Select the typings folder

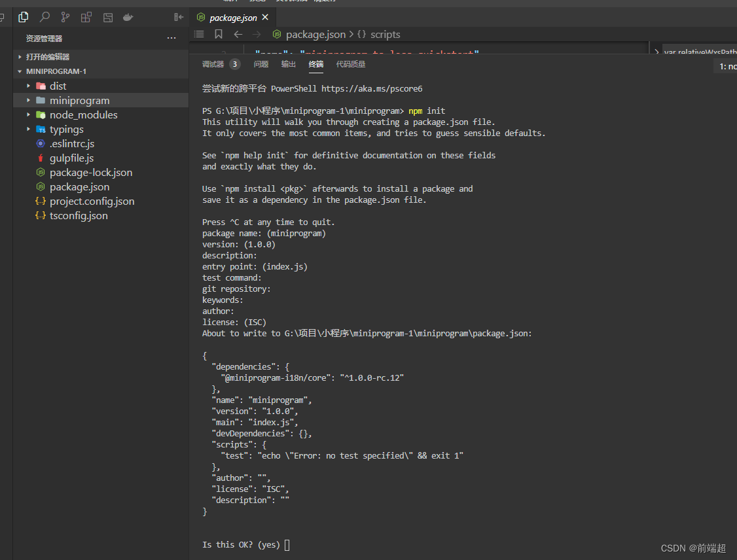pyautogui.click(x=101, y=129)
